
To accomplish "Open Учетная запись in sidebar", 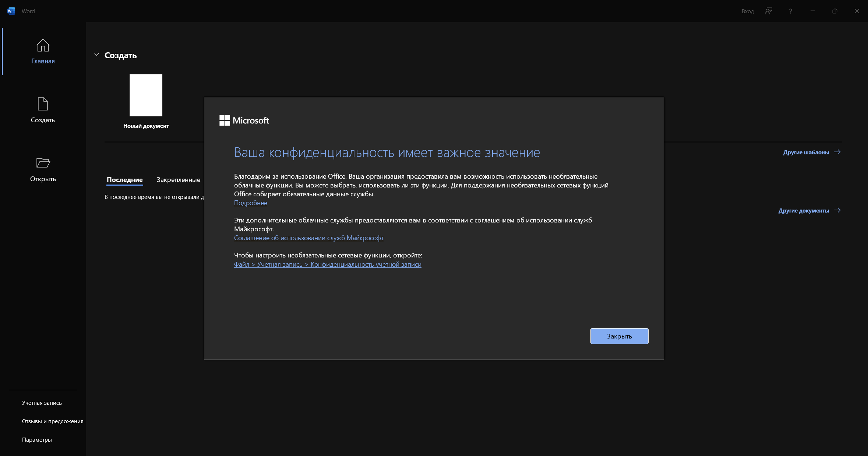I will 42,403.
